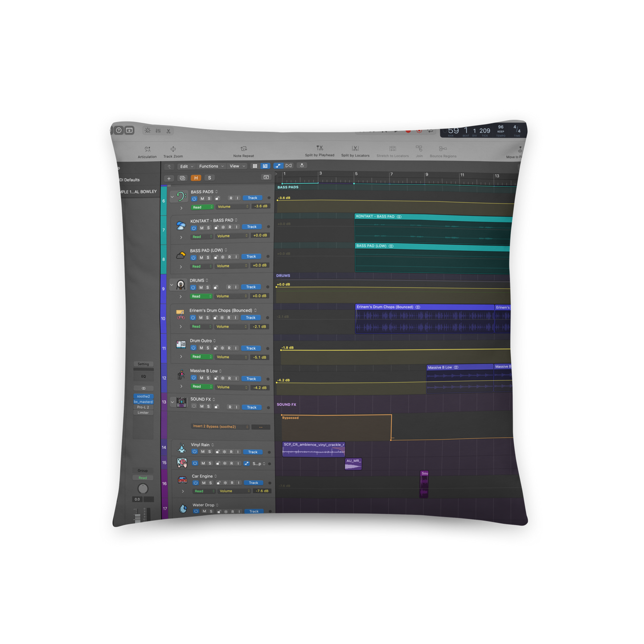Screen dimensions: 644x644
Task: Click the soothe2 plugin slot in inspector
Action: [144, 396]
